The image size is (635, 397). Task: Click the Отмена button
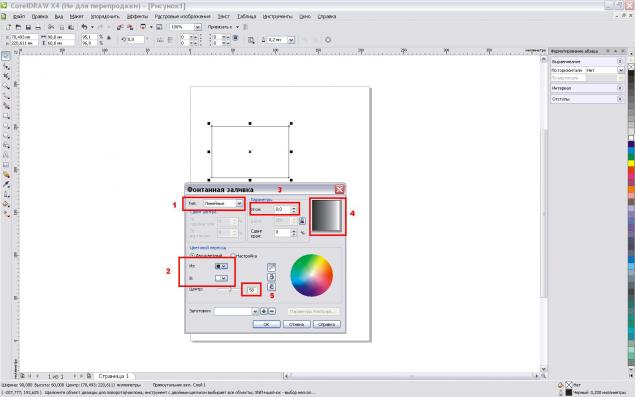296,324
